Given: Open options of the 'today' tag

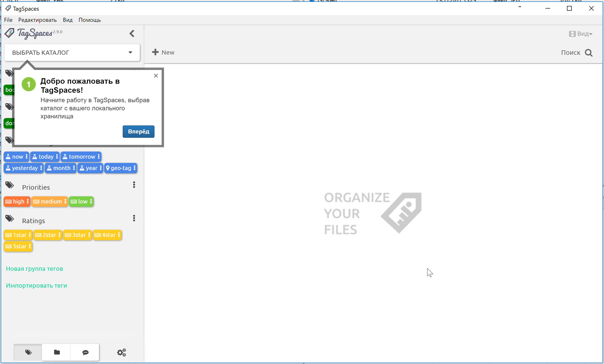Looking at the screenshot, I should [57, 157].
